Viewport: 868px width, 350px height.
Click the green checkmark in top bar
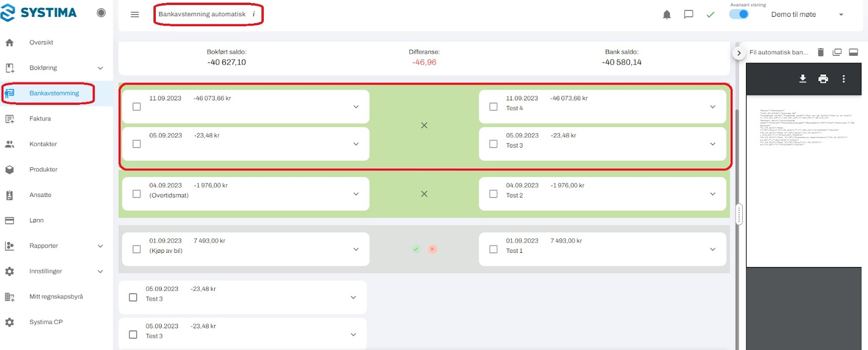coord(711,15)
